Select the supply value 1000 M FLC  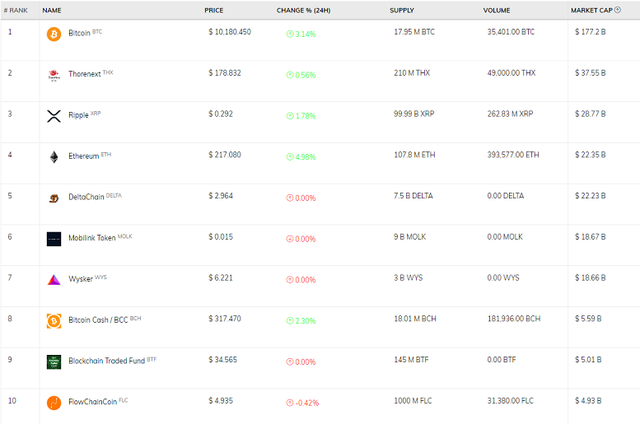point(413,401)
